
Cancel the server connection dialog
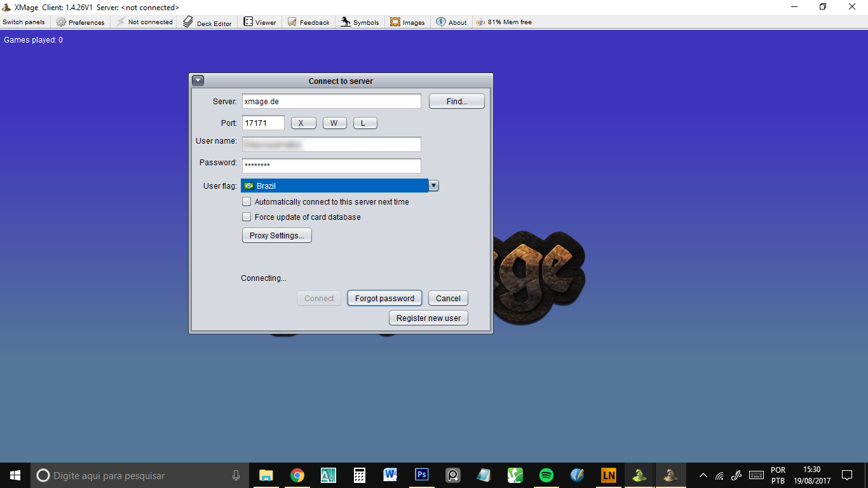tap(448, 299)
